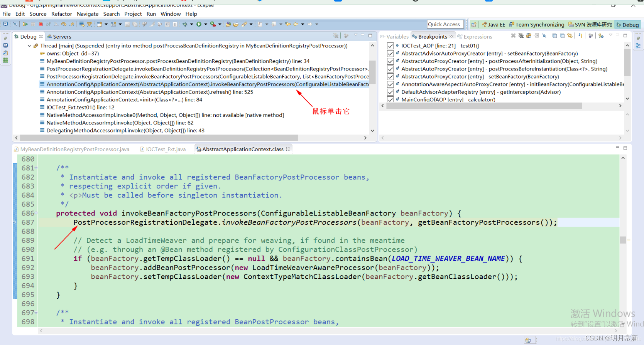Uncheck IOCTest_AOP line 21 breakpoint

click(x=390, y=46)
